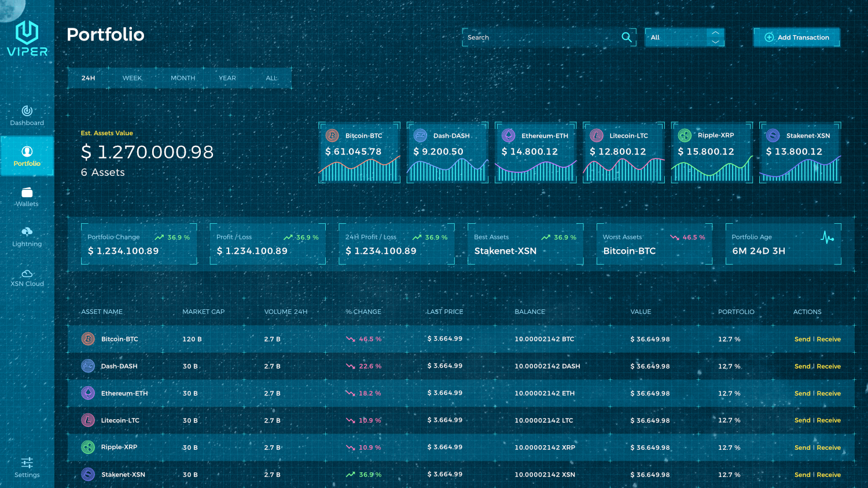Switch to the MONTH time range tab
868x488 pixels.
(x=183, y=78)
